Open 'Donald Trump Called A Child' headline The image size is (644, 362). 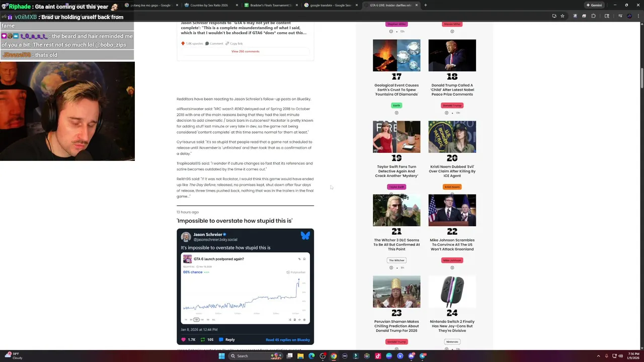click(452, 89)
